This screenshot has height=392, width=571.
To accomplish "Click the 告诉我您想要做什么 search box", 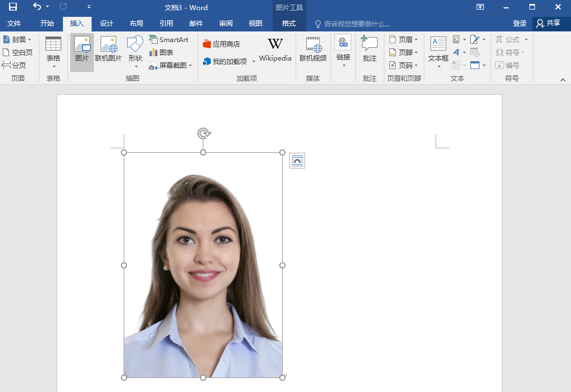I will tap(356, 24).
